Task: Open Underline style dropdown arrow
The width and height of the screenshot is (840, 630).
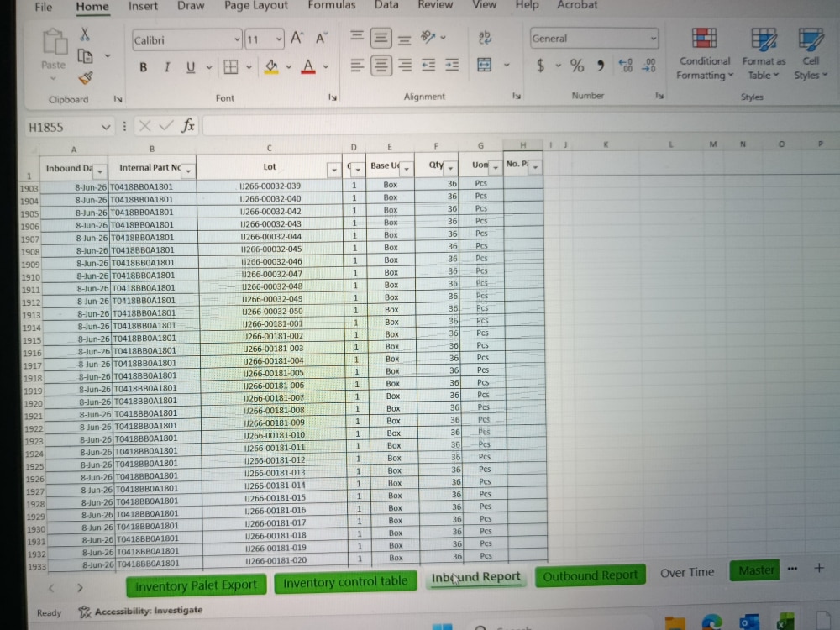Action: click(x=209, y=68)
